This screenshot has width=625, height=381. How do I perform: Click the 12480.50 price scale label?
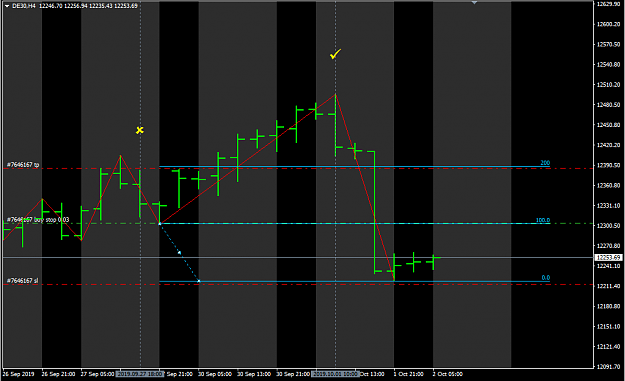(x=608, y=105)
